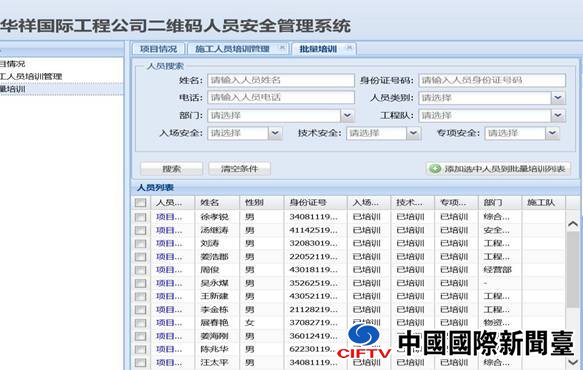Tick the select-all checkbox in the table header
This screenshot has width=583, height=370.
[141, 203]
